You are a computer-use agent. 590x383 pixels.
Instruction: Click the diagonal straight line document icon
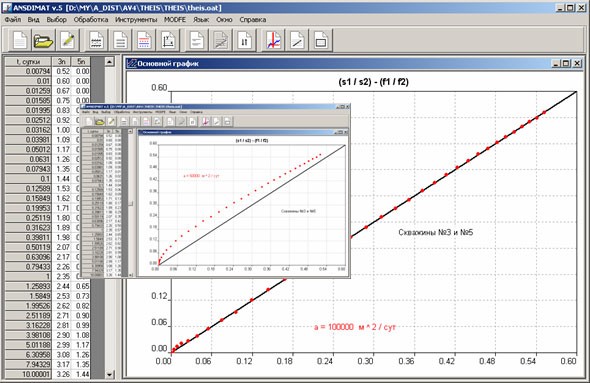tap(297, 40)
